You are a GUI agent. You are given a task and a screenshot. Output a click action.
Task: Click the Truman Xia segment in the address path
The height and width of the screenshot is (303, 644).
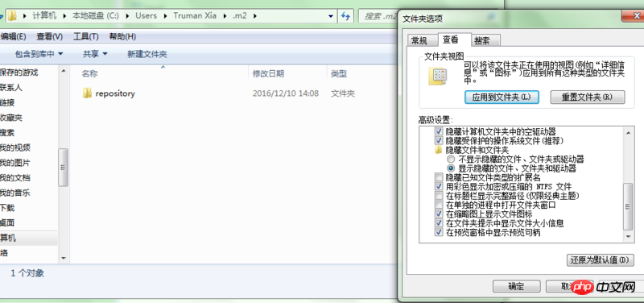[195, 16]
